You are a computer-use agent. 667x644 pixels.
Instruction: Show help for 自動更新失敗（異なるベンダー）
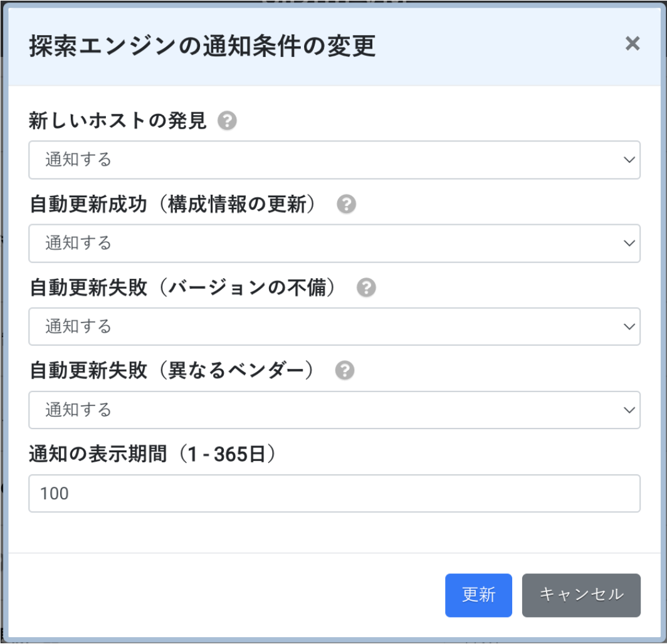click(345, 370)
